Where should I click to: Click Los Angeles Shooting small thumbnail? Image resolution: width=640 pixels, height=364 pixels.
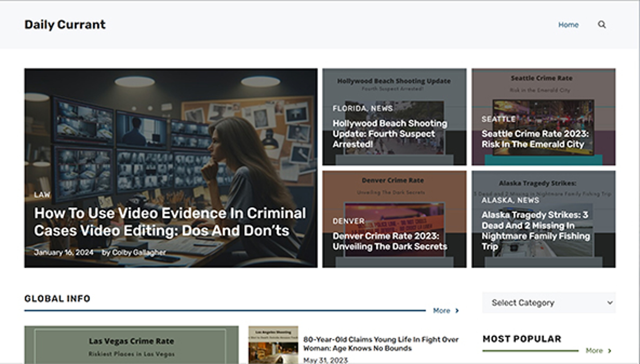point(273,345)
